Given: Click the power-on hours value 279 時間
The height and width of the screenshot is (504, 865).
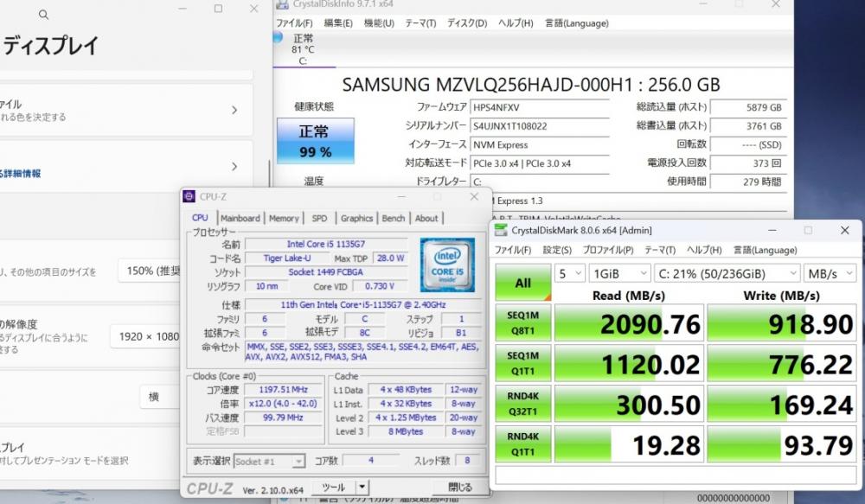Looking at the screenshot, I should (748, 182).
